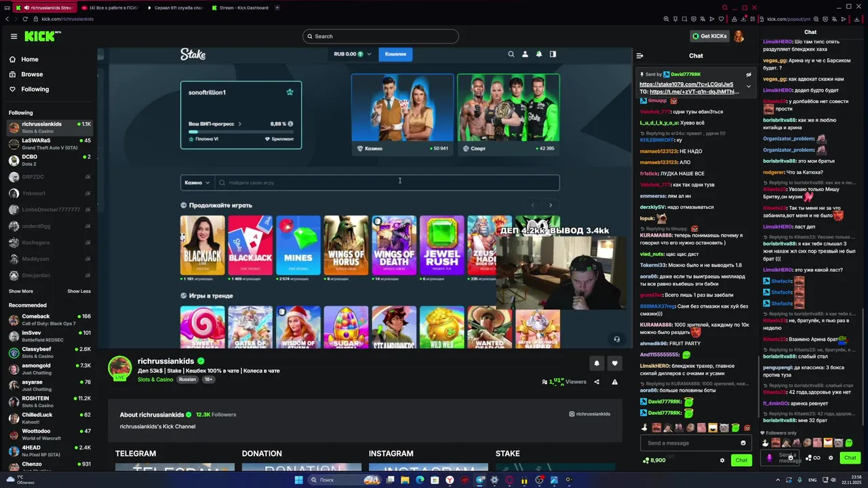Hide the pinned message in main chat
Screen dimensions: 868x488
tap(749, 75)
